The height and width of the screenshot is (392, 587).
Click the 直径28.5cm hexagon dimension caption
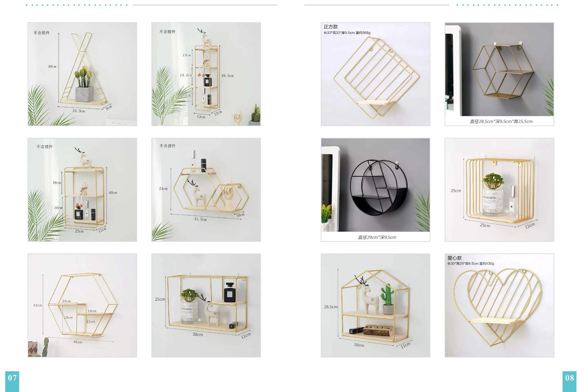coord(501,121)
